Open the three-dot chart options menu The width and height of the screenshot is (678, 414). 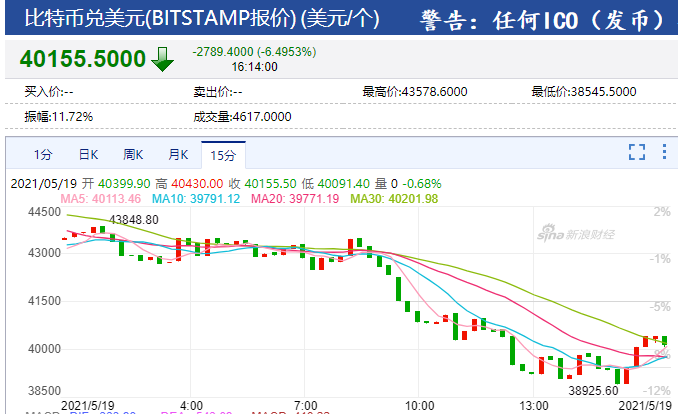pos(660,152)
